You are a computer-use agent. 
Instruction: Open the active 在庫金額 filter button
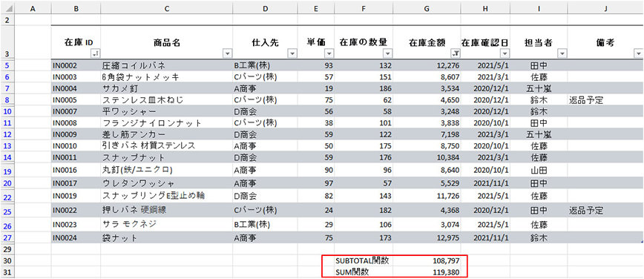[x=456, y=53]
